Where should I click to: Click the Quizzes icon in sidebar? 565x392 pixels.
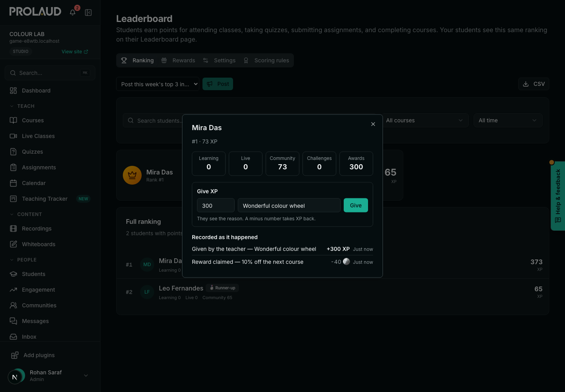click(x=13, y=152)
